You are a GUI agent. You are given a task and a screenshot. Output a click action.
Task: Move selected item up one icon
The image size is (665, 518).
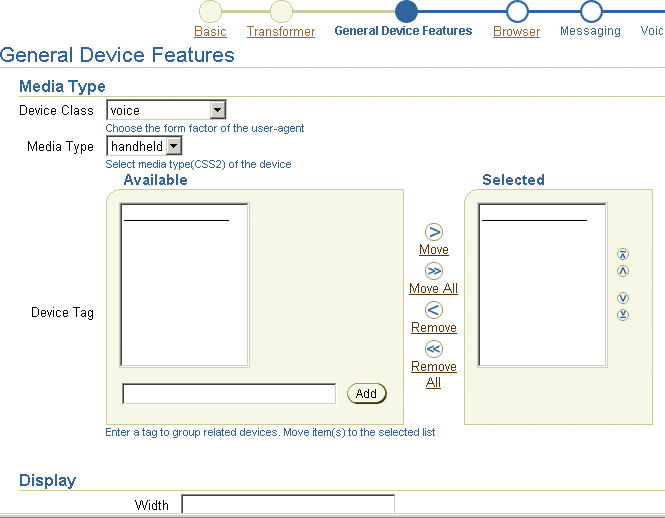click(x=623, y=271)
